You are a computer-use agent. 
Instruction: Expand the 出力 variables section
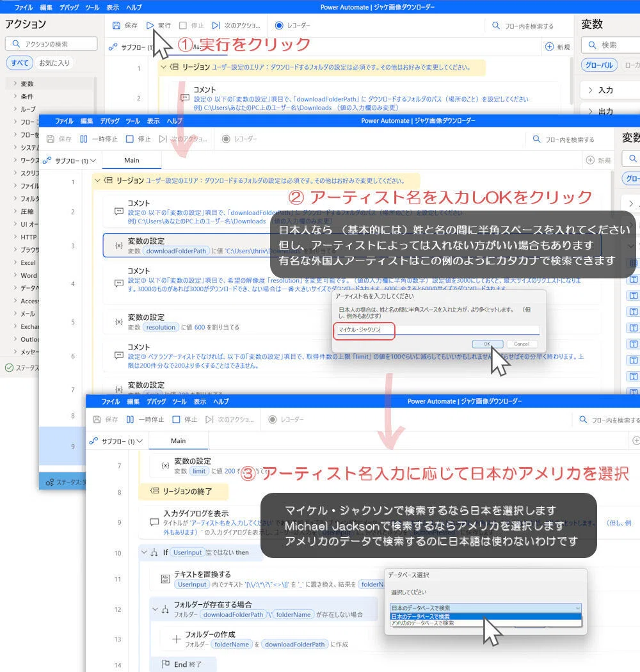coord(590,111)
